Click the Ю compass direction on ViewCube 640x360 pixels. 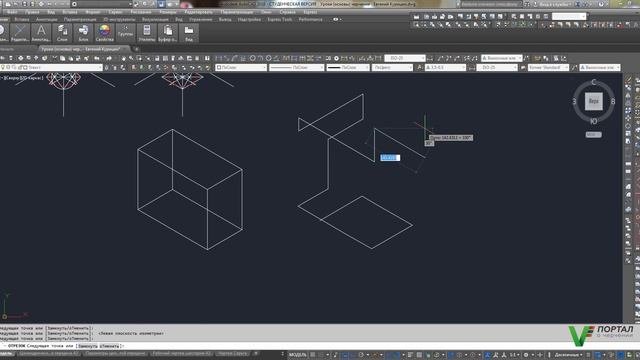(593, 121)
